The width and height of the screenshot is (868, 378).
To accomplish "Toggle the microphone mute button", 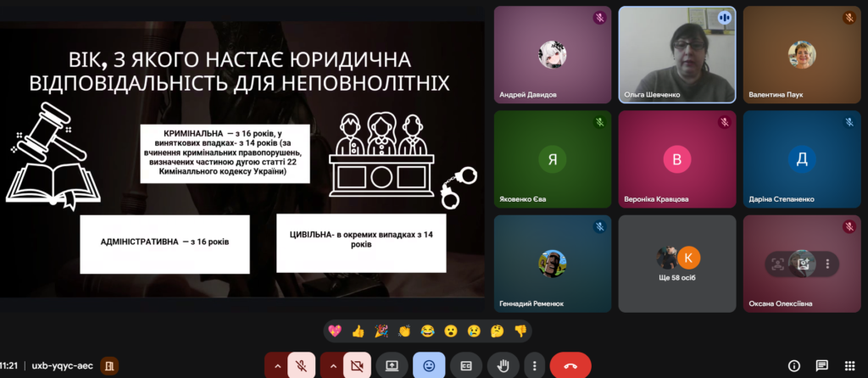I will coord(301,365).
